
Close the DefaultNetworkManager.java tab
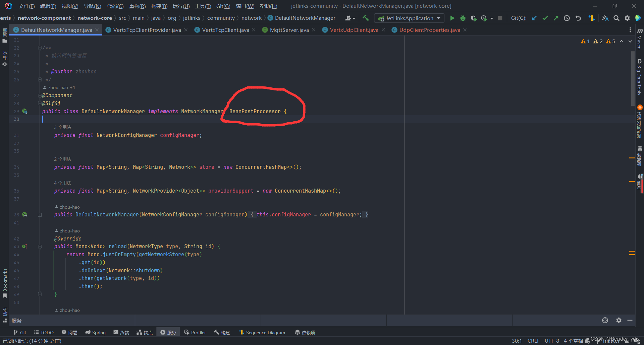click(x=97, y=30)
